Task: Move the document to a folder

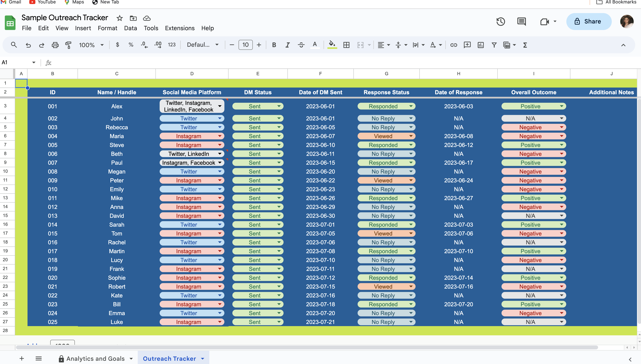Action: coord(133,18)
